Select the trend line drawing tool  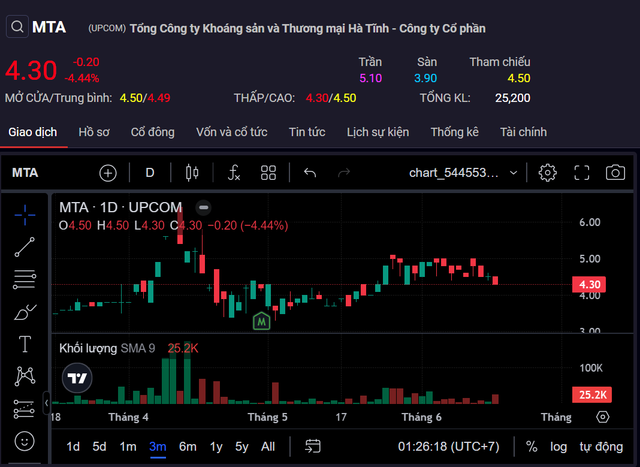(25, 246)
